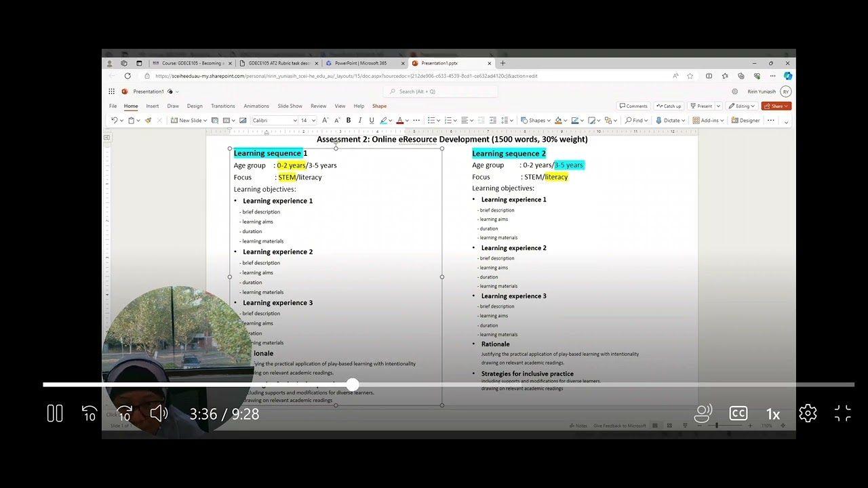Click the browser address bar URL
Image resolution: width=868 pixels, height=488 pixels.
tap(346, 76)
